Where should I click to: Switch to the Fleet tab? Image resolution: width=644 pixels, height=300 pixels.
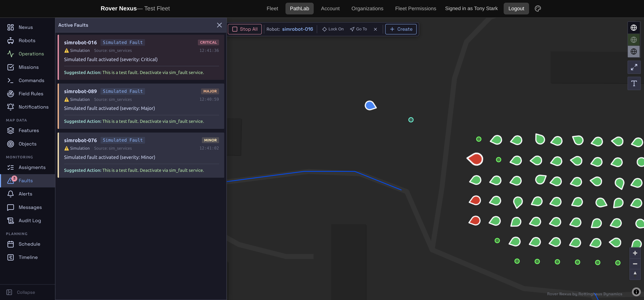point(272,9)
